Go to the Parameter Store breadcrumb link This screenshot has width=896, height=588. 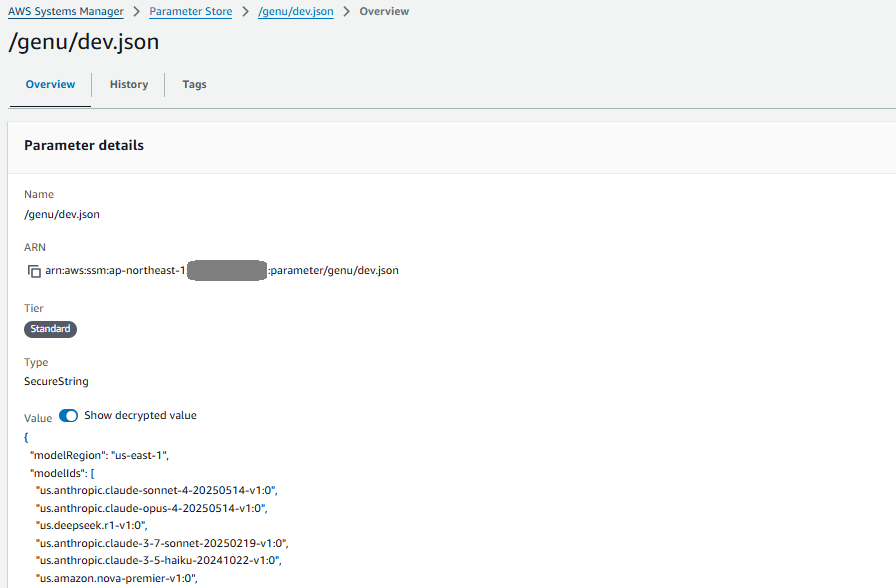coord(191,11)
